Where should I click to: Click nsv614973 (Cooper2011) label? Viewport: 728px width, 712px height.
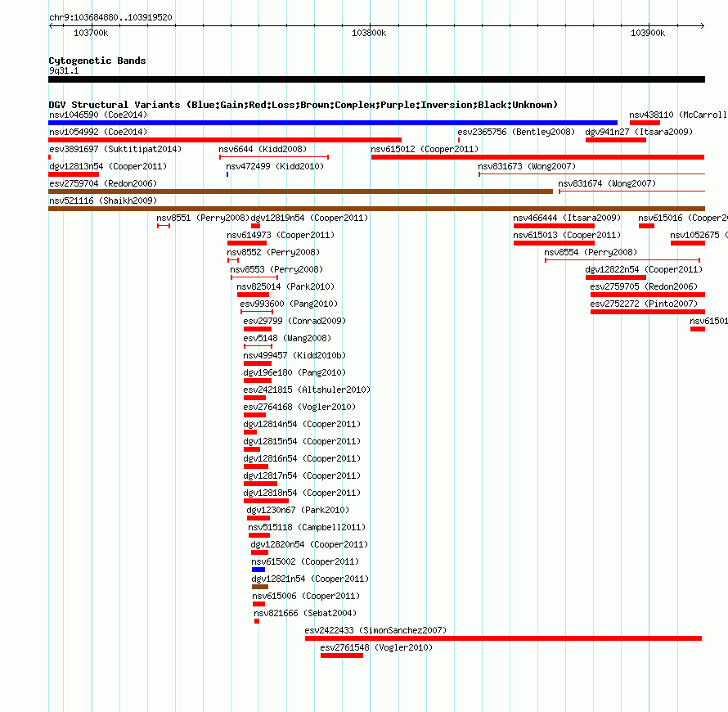click(x=281, y=235)
